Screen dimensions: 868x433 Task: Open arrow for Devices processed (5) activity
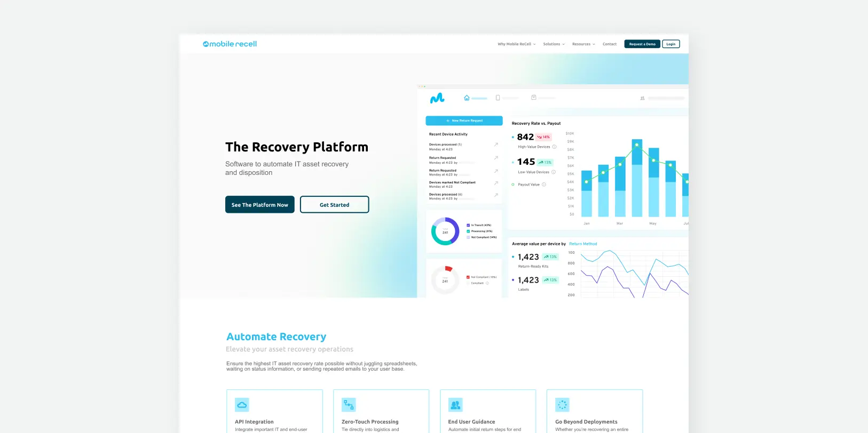click(x=496, y=145)
